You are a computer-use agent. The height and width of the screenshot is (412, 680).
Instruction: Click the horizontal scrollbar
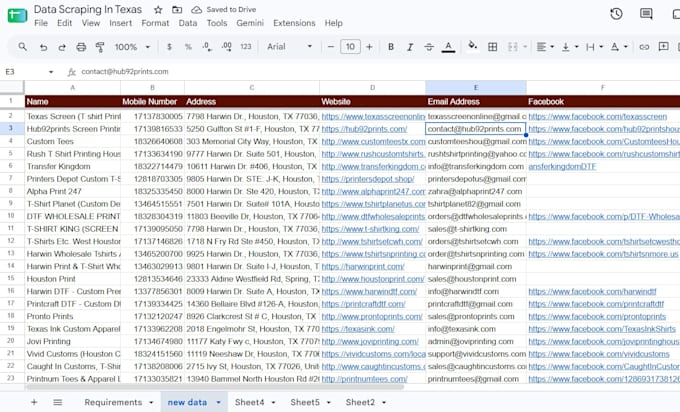[x=215, y=387]
